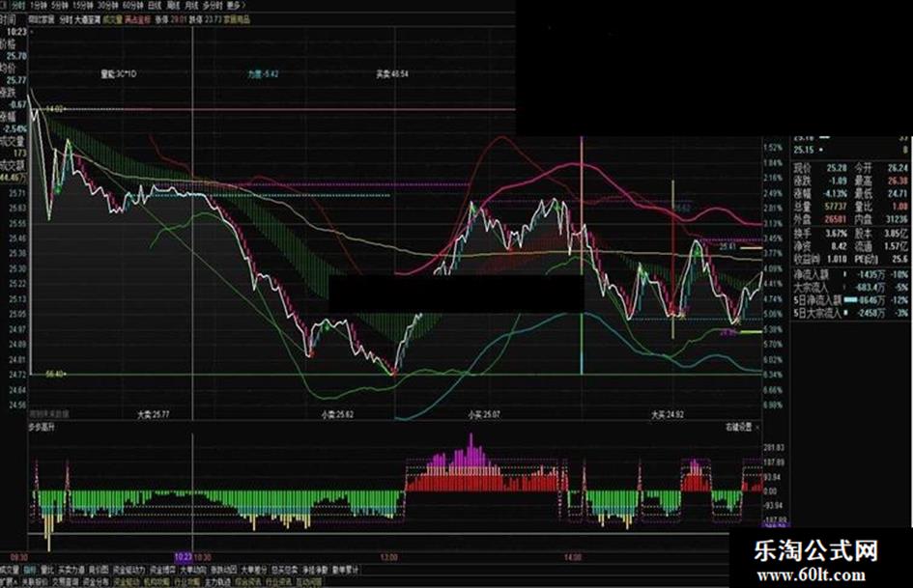The height and width of the screenshot is (588, 913).
Task: Switch chart to 月线 view
Action: click(191, 5)
